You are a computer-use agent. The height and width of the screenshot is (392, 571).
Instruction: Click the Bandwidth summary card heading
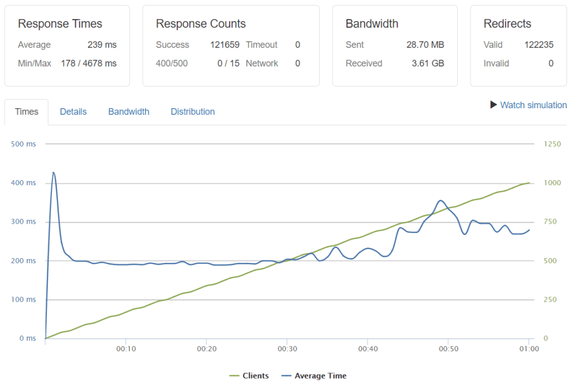point(372,24)
